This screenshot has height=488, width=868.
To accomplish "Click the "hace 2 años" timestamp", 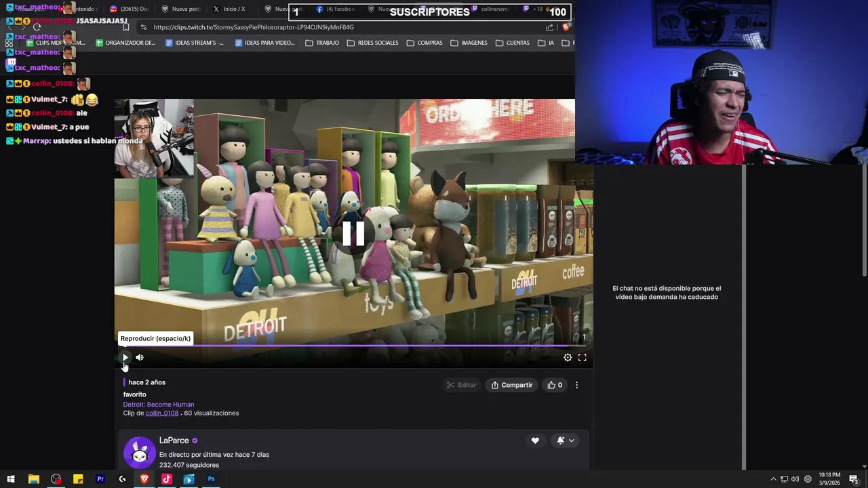I will 146,382.
